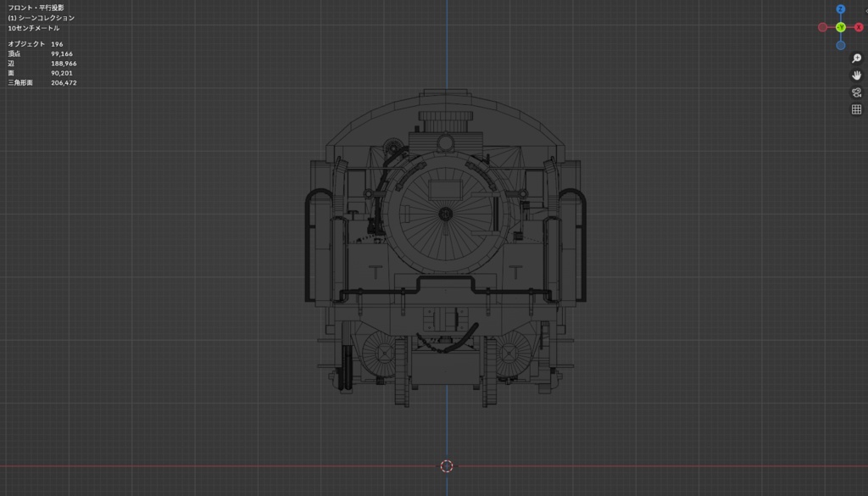Click the '三角形面 206,472' statistics row
Screen dimensions: 868x496
coord(42,82)
